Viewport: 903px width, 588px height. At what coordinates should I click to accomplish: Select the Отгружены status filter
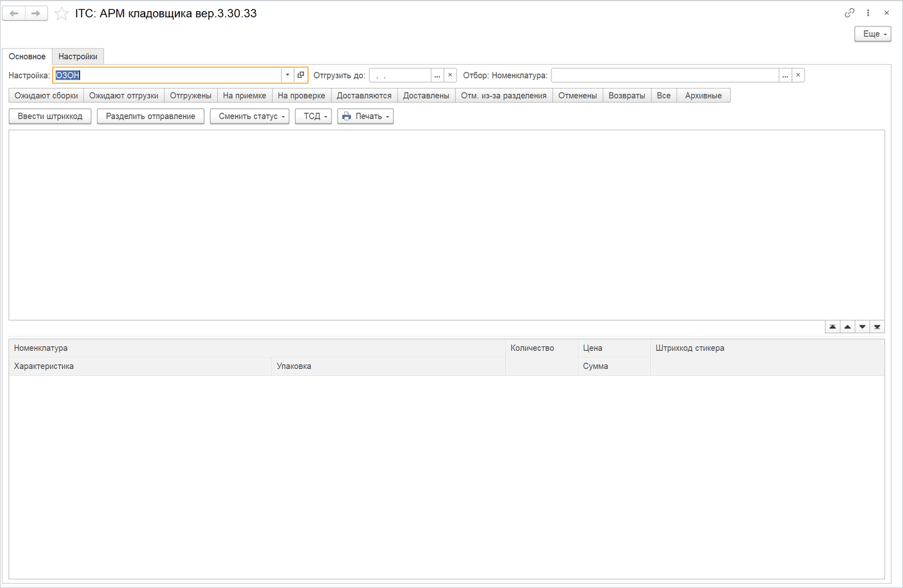[190, 96]
